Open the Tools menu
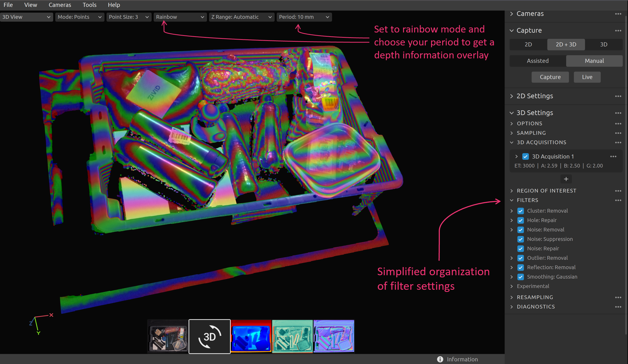The image size is (628, 364). coord(89,5)
